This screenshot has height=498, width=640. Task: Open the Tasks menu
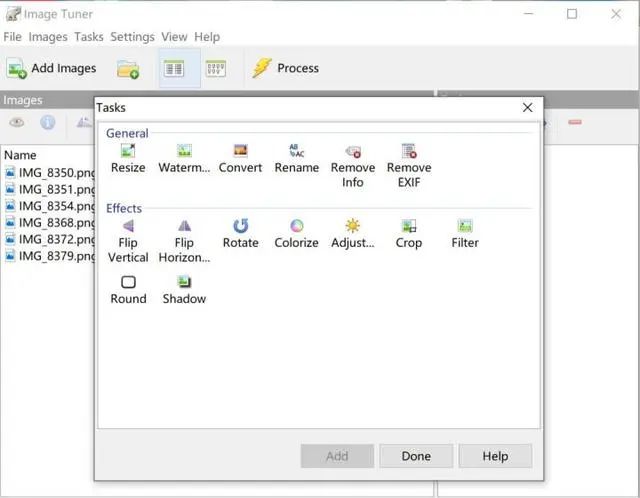tap(89, 37)
